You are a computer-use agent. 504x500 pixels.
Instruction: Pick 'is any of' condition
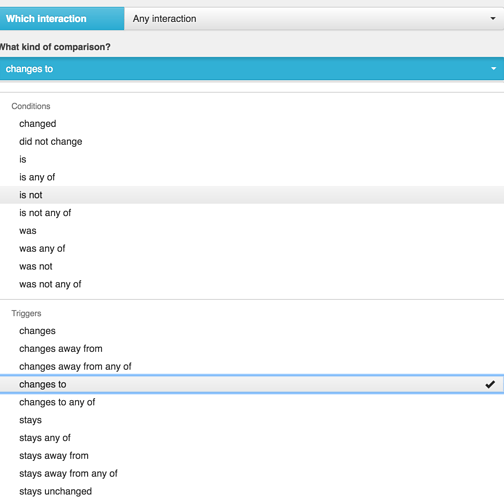click(252, 177)
